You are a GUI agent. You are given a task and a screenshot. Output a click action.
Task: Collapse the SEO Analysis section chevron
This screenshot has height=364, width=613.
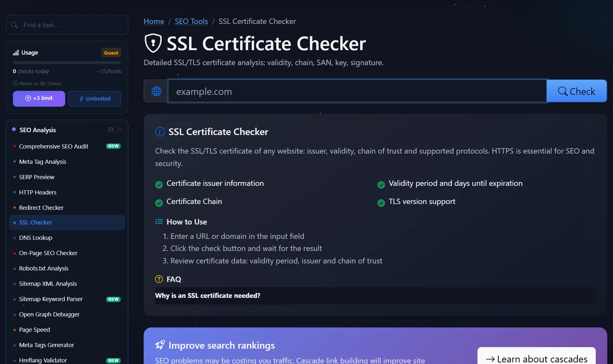(120, 130)
